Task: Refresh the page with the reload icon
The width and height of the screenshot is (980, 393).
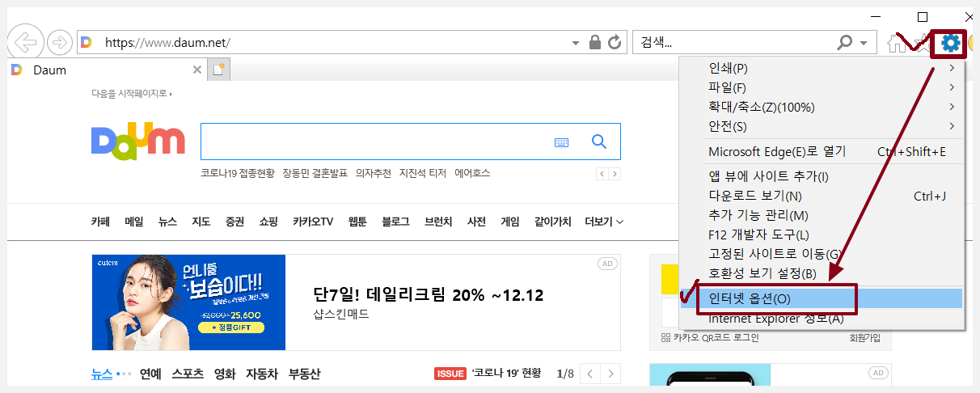Action: (x=615, y=42)
